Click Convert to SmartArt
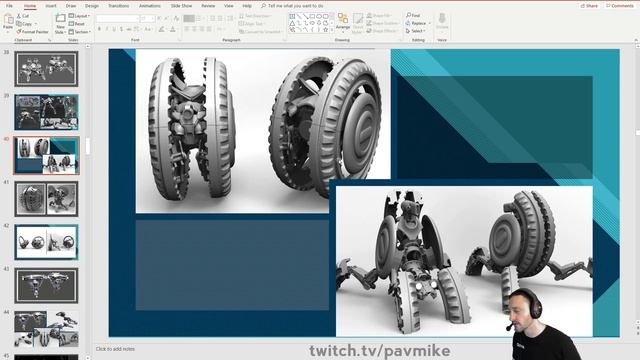Screen dimensions: 640x360 click(261, 31)
